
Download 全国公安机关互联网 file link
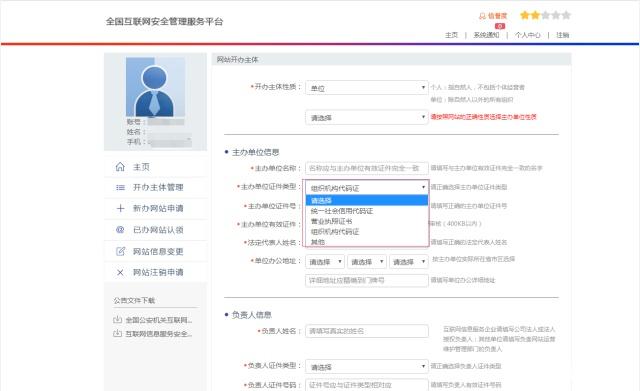click(158, 320)
